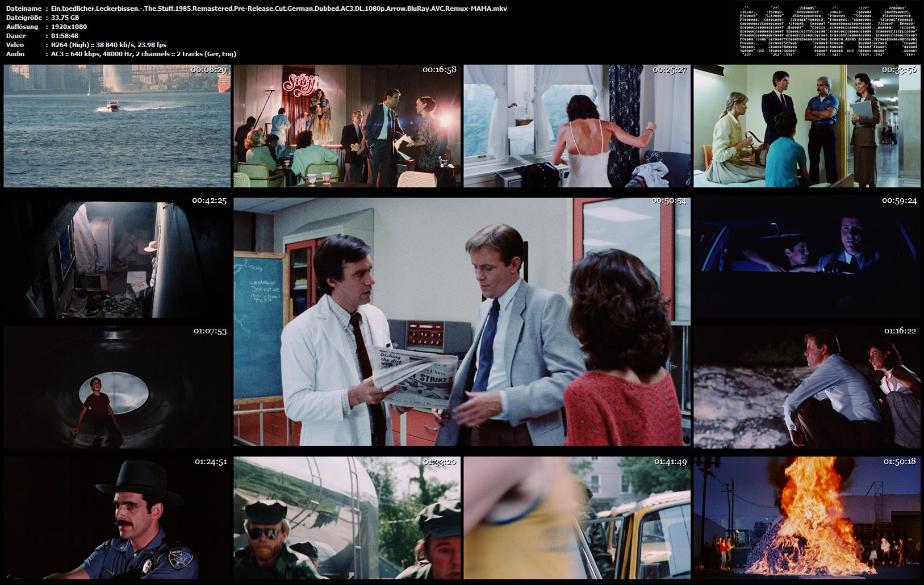Select the night car interior frame at 00:59:24
924x585 pixels.
click(807, 257)
